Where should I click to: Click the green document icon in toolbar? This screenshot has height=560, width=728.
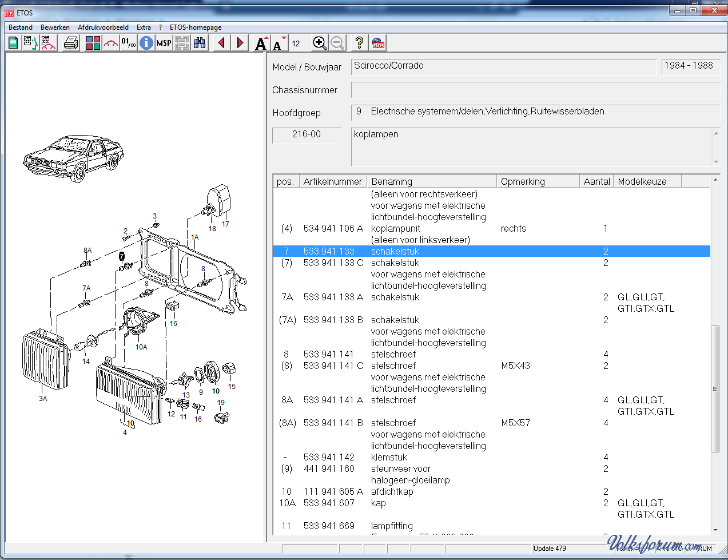[x=13, y=43]
